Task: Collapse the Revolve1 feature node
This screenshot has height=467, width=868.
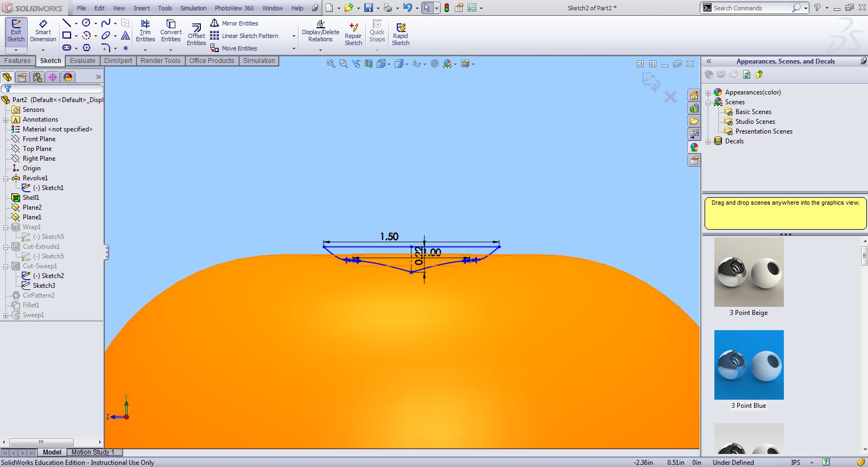Action: tap(6, 178)
